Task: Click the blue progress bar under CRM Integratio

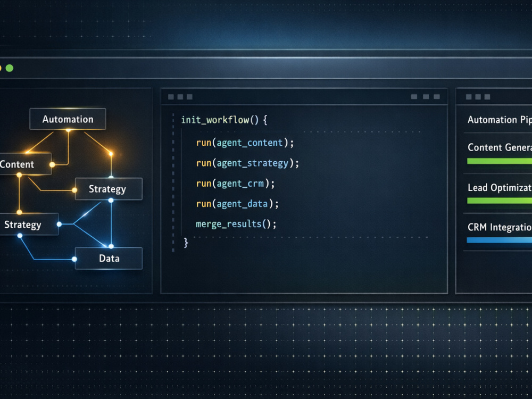Action: (500, 240)
